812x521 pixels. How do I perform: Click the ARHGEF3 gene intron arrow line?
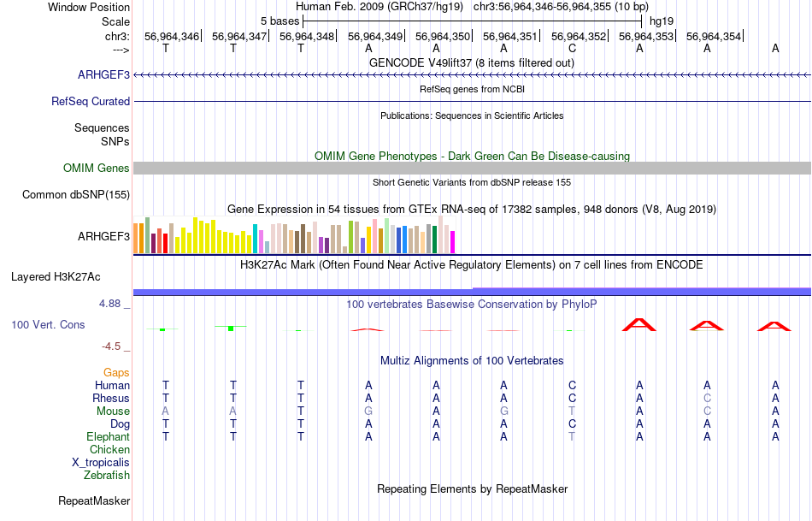tap(473, 75)
